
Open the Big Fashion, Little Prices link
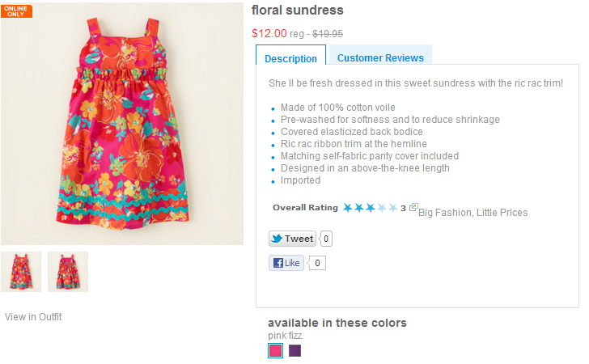coord(472,213)
